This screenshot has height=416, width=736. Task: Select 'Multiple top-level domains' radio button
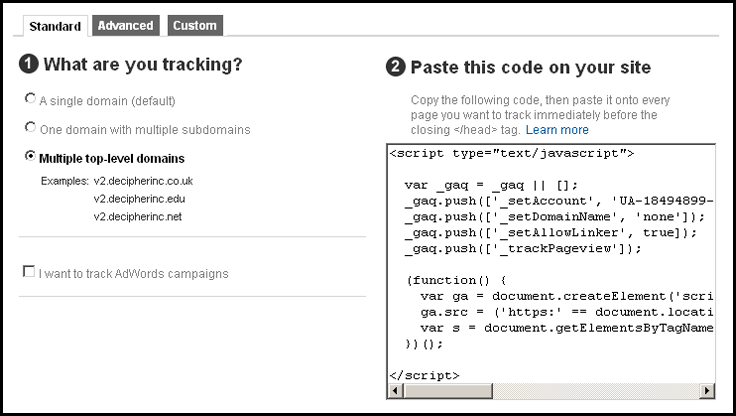[31, 157]
